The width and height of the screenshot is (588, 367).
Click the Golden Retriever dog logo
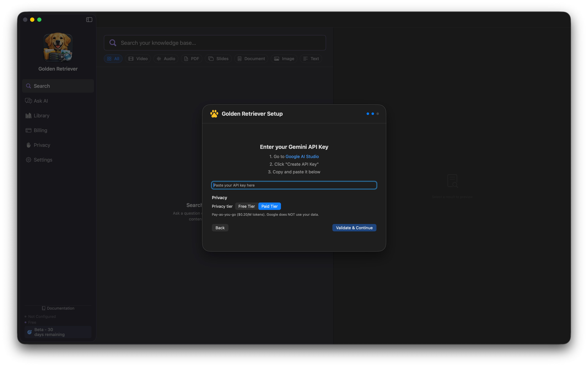coord(58,47)
